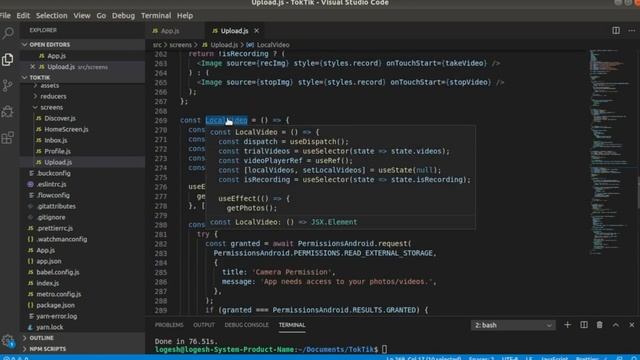
Task: Open .gitignore file
Action: [x=83, y=218]
